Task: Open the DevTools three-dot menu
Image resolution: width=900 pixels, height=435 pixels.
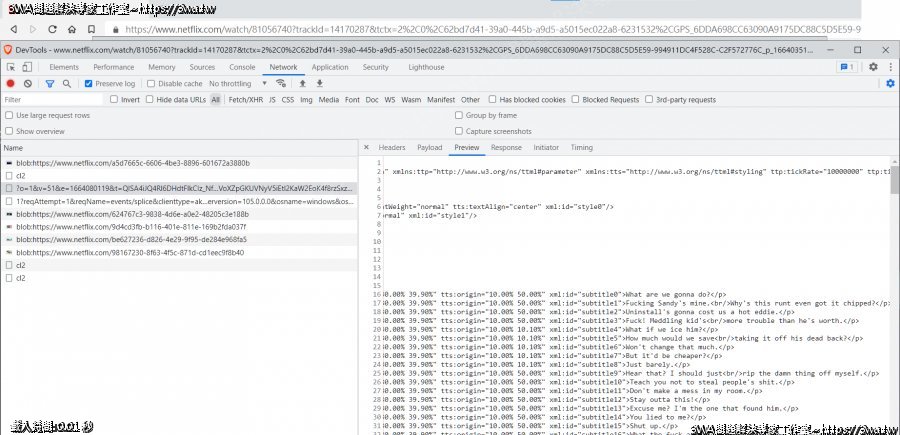Action: (889, 67)
